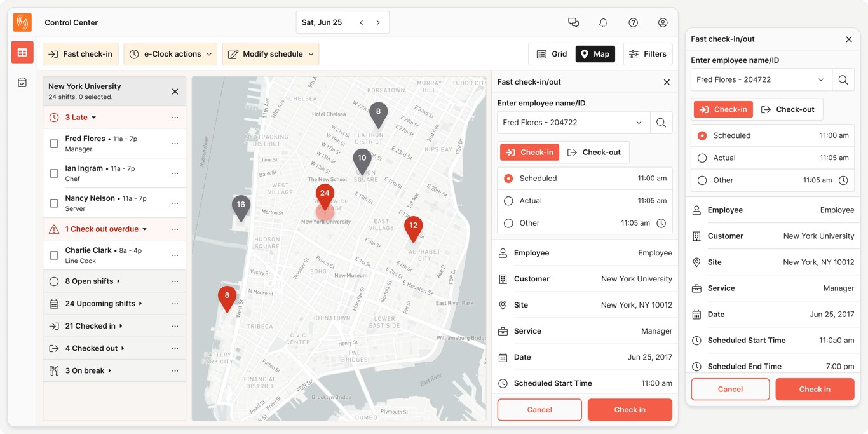Open the help question mark icon
This screenshot has height=434, width=868.
click(x=633, y=22)
